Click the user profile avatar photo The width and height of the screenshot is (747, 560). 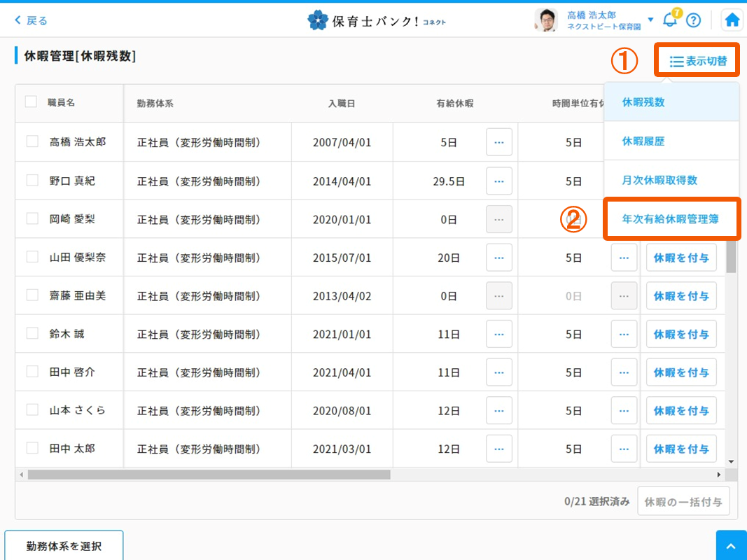[x=546, y=20]
